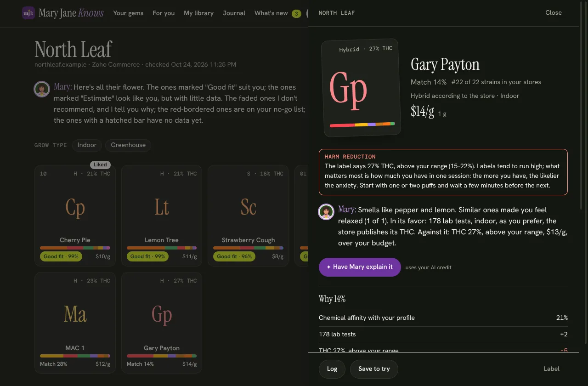
Task: Click the HARM REDUCTION notice heading
Action: pos(350,157)
